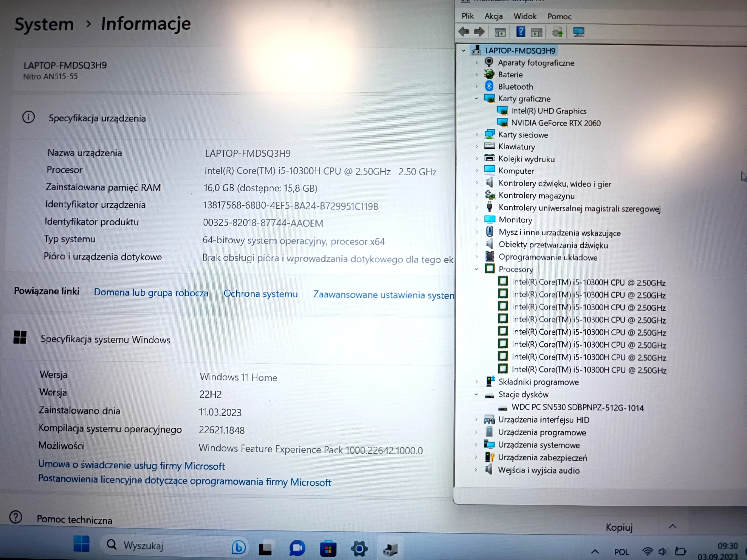
Task: Click the 22621.1848 build number value
Action: (221, 430)
